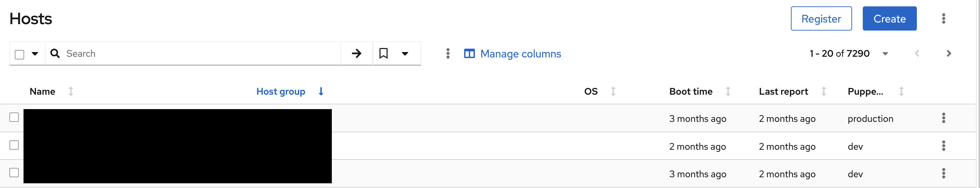Click the Create button
The image size is (980, 188).
(x=889, y=19)
